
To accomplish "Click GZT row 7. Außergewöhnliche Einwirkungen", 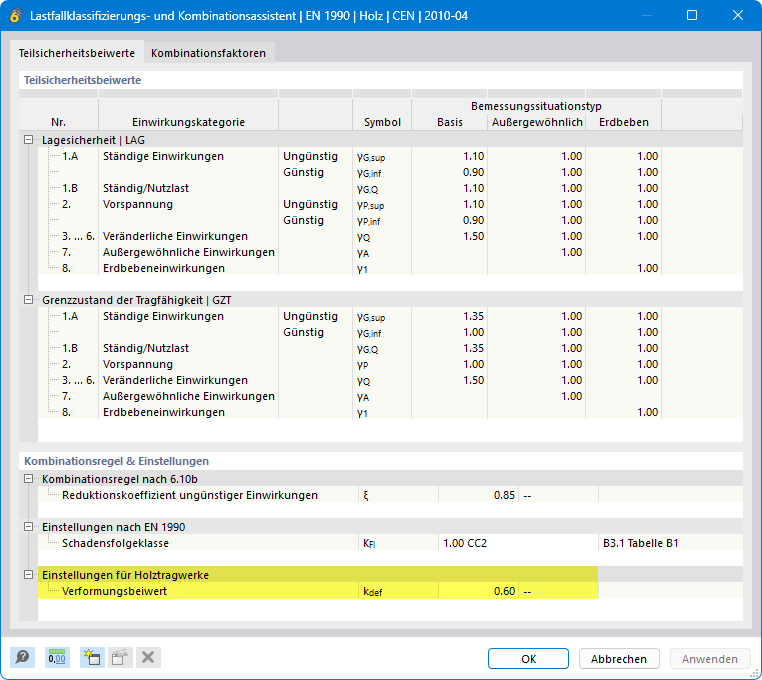I will click(x=189, y=396).
